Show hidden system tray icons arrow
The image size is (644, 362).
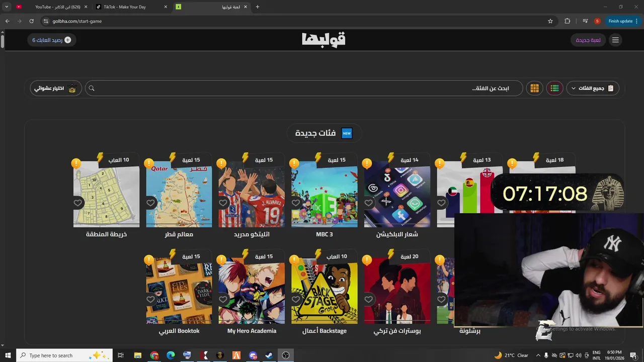[x=538, y=355]
